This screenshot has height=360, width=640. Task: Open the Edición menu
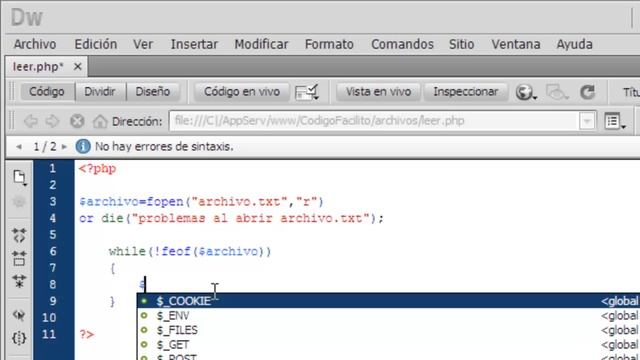96,44
